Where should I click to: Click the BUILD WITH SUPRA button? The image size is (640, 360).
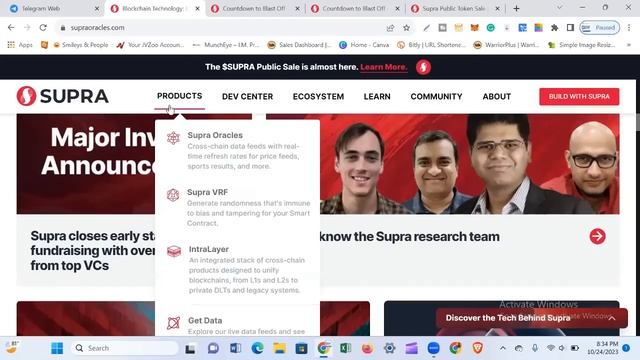tap(579, 97)
